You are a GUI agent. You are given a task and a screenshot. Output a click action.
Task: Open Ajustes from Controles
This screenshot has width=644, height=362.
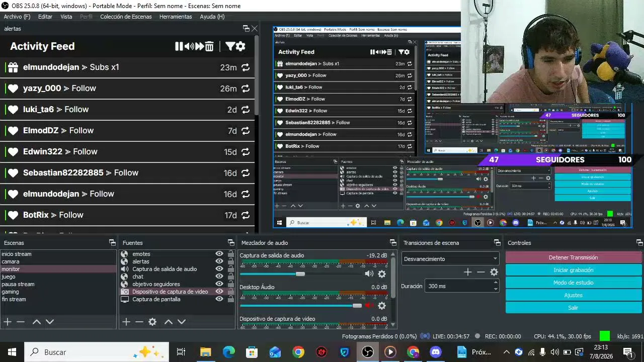[x=574, y=295]
